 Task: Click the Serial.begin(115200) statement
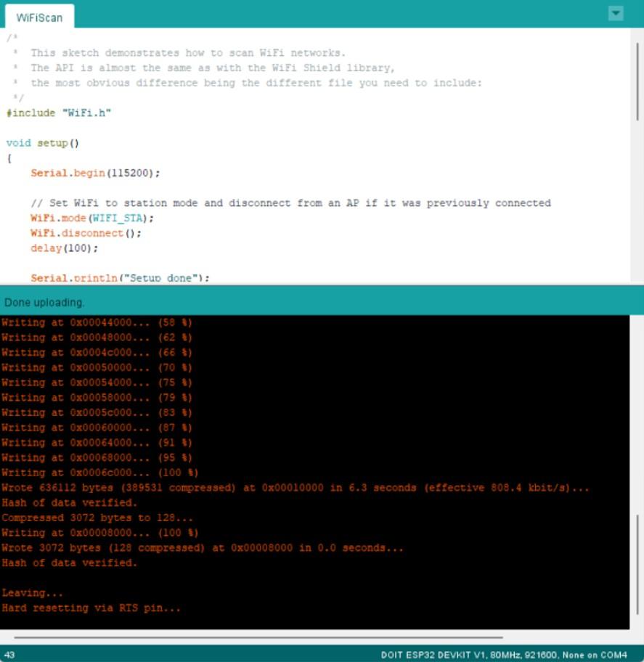pyautogui.click(x=95, y=173)
